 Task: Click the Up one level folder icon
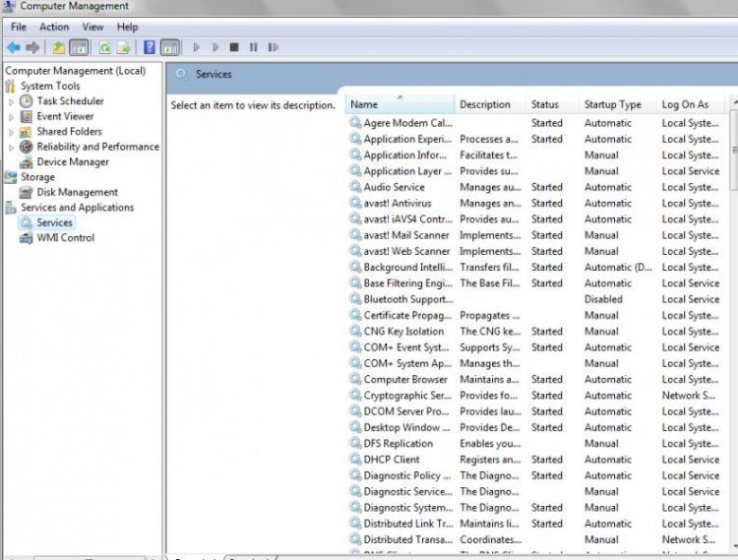tap(58, 47)
